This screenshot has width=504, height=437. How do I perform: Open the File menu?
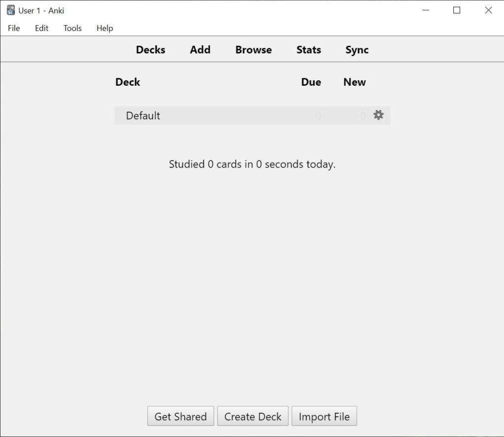click(14, 28)
